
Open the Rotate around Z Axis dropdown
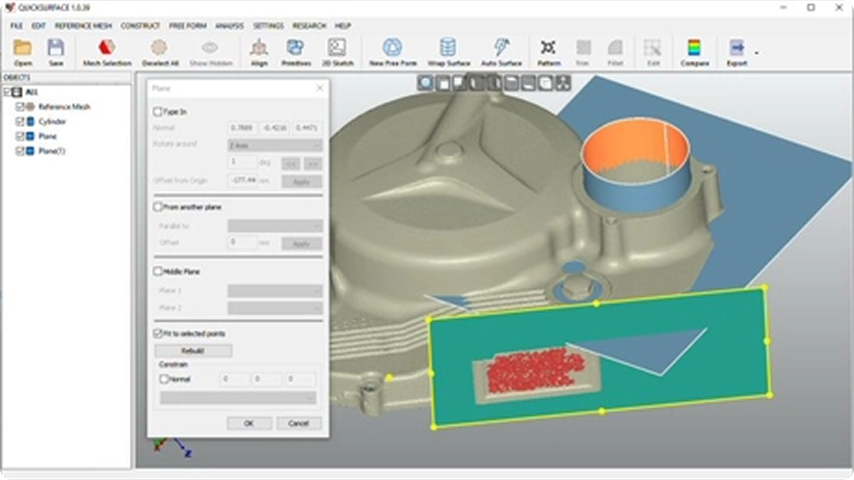274,144
